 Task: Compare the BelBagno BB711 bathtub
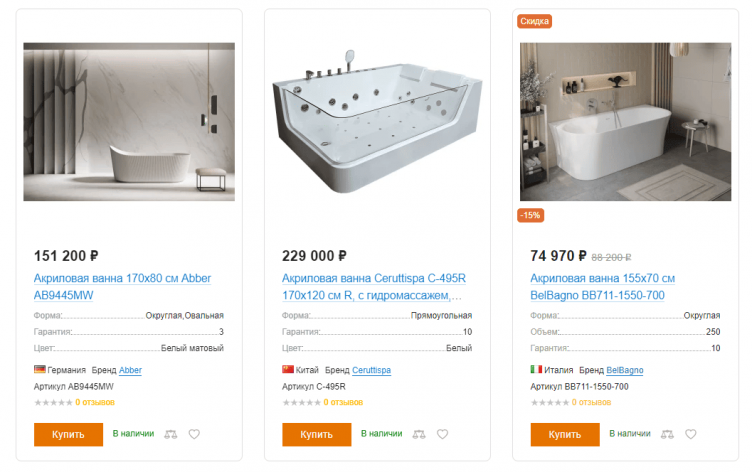(x=665, y=434)
